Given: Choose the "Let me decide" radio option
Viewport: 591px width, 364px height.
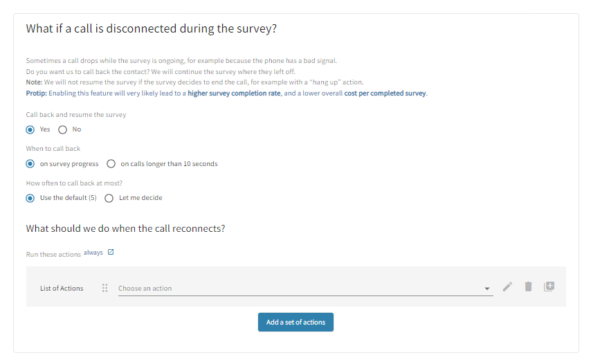Looking at the screenshot, I should 109,198.
